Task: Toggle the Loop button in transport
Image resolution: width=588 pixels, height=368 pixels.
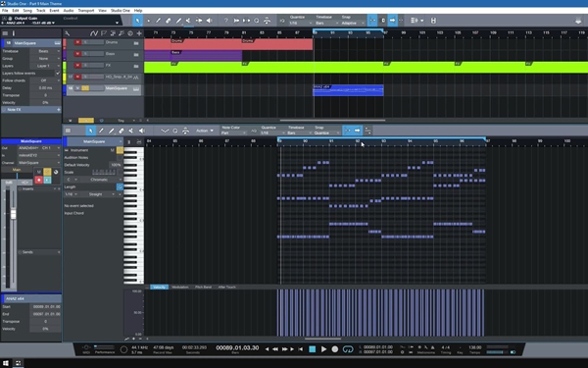Action: point(348,349)
